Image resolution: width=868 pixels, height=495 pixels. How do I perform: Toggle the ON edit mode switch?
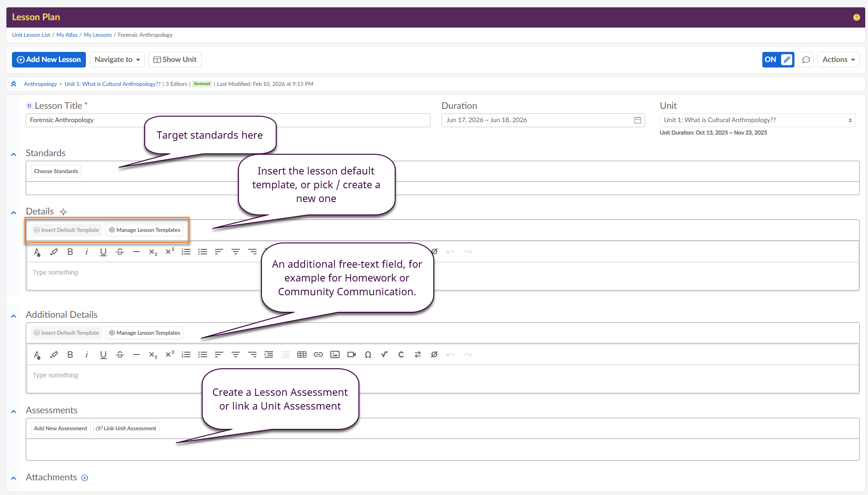click(777, 60)
